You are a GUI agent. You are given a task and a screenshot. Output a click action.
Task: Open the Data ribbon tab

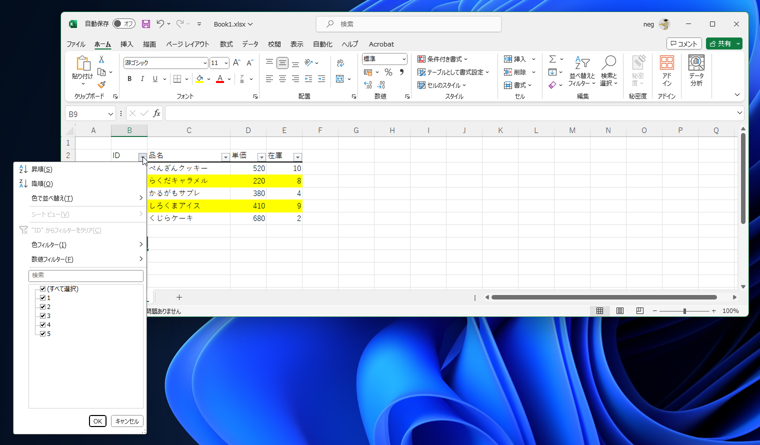point(250,44)
